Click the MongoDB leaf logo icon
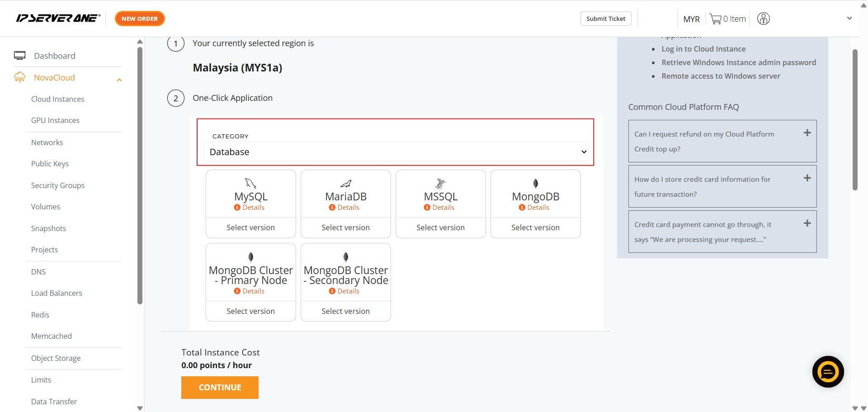Screen dimensions: 868x412 tap(535, 183)
